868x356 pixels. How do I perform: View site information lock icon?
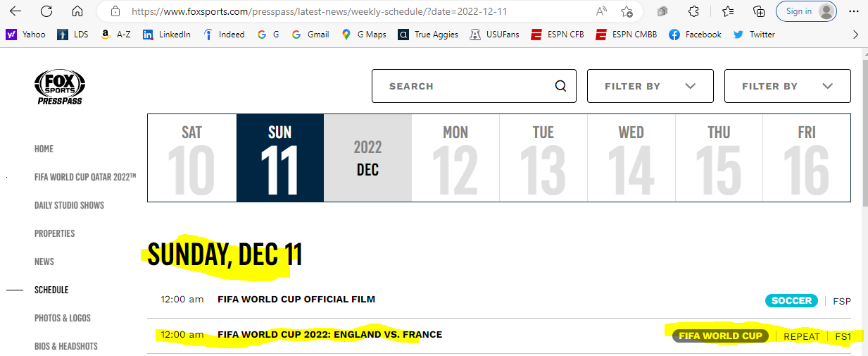coord(115,11)
